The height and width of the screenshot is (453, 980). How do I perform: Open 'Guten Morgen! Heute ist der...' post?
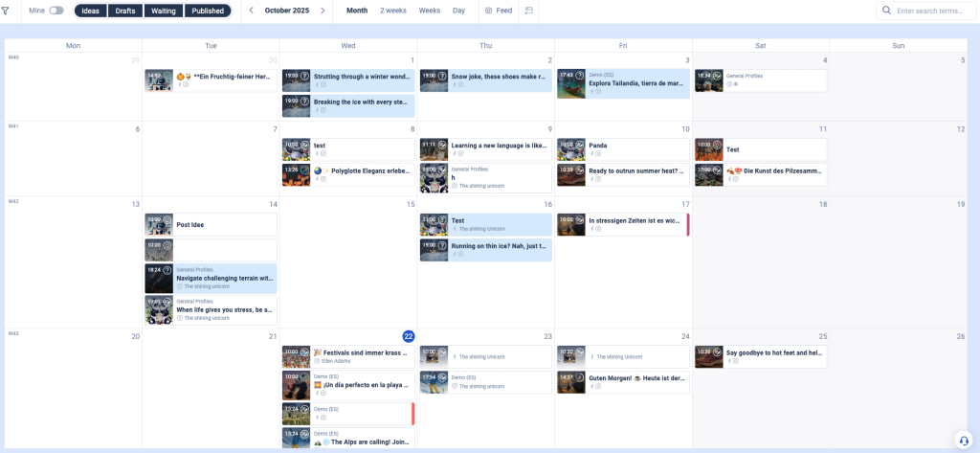(623, 382)
